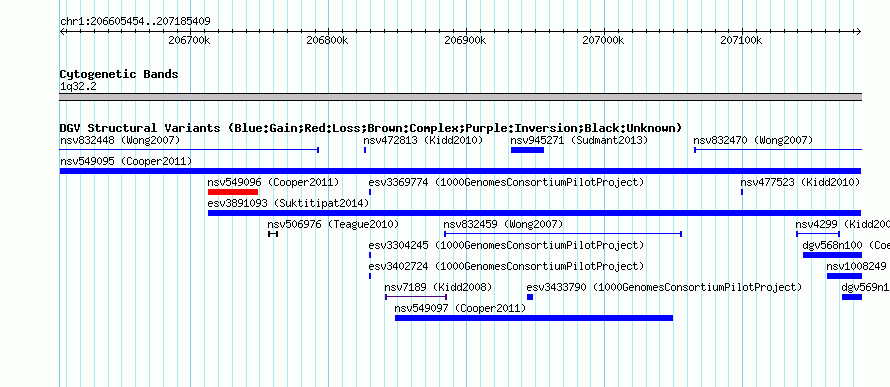Select the purple nsv7189 inversion line
The height and width of the screenshot is (387, 890).
click(416, 297)
